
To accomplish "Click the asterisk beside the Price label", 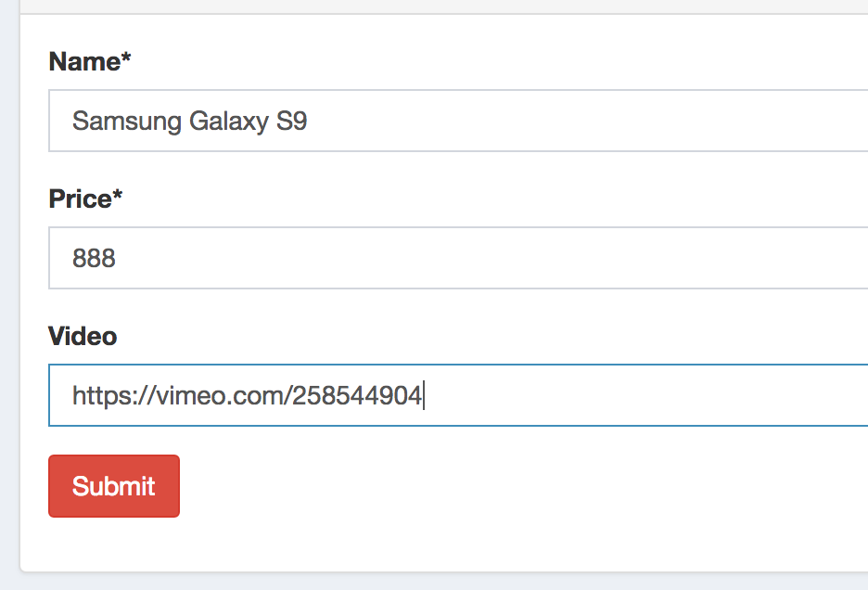I will (118, 197).
